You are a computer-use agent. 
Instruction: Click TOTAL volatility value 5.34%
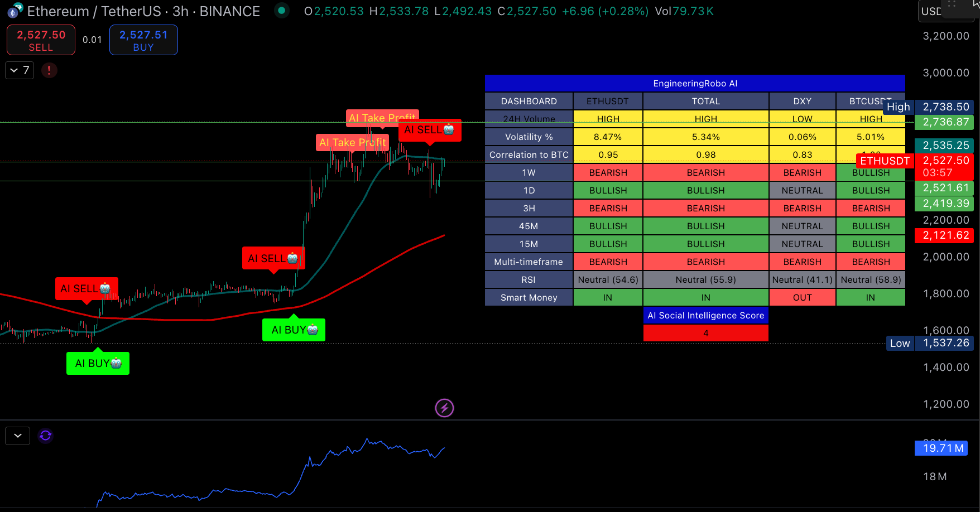706,137
